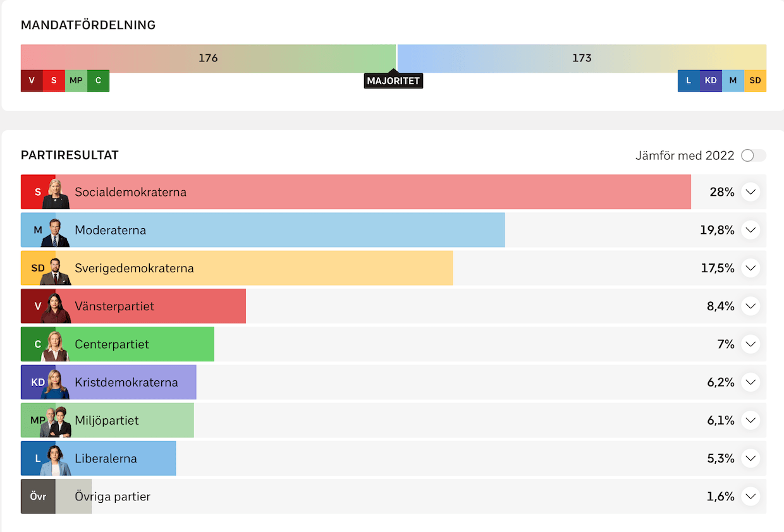Expand Vänsterpartiet details chevron
Screen dimensions: 784x532
point(750,306)
